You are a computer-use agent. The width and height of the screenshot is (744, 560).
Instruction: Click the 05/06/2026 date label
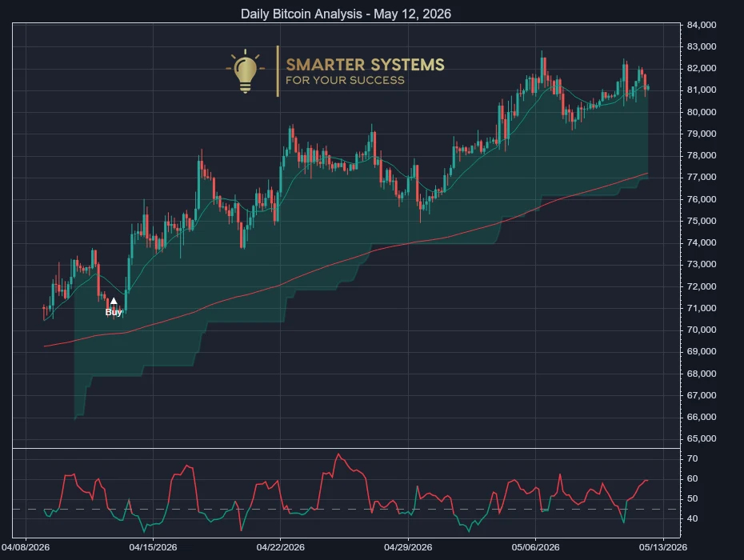(535, 547)
